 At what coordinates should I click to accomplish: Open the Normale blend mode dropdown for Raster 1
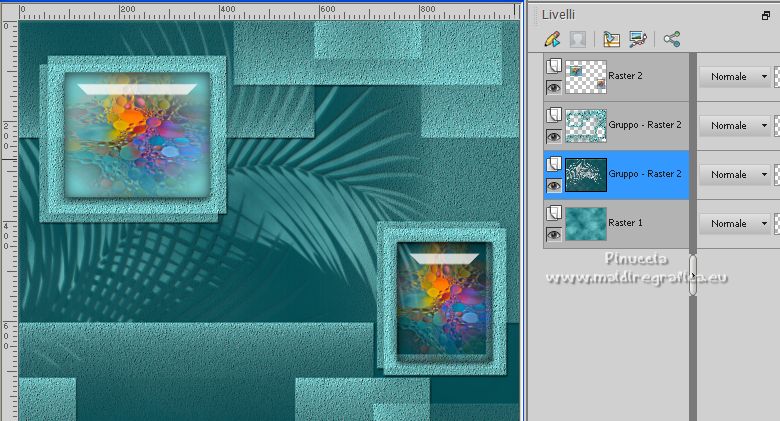pos(735,224)
